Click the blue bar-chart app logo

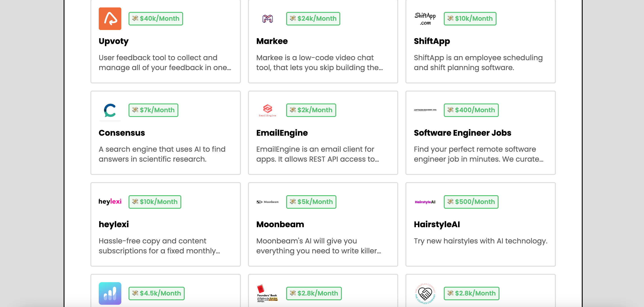coord(110,293)
